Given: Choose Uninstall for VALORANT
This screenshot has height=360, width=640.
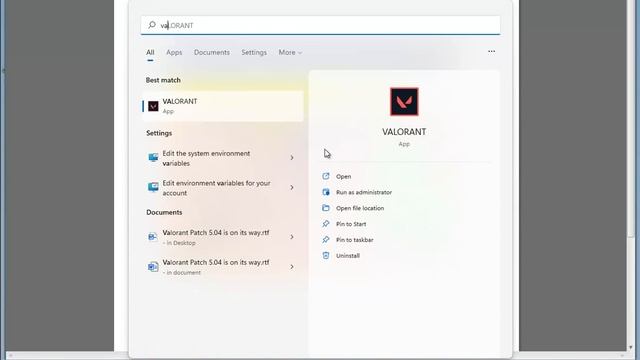Looking at the screenshot, I should click(x=348, y=256).
